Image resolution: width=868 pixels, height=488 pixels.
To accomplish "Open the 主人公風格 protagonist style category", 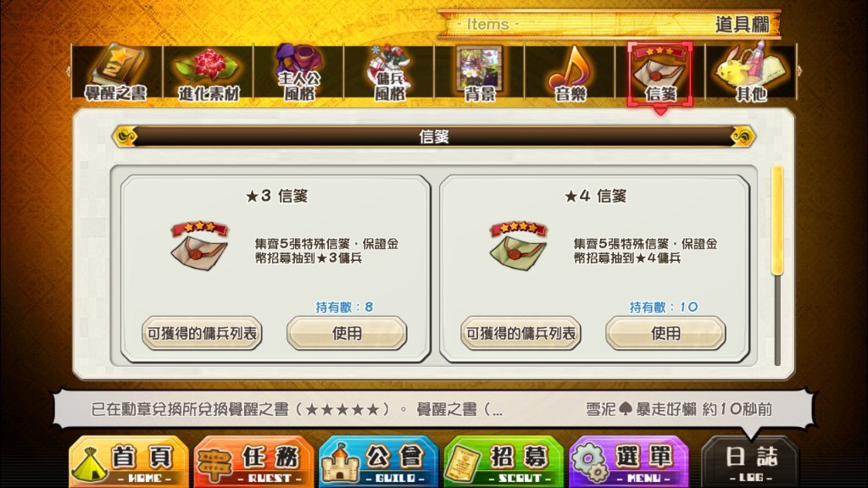I will 298,72.
